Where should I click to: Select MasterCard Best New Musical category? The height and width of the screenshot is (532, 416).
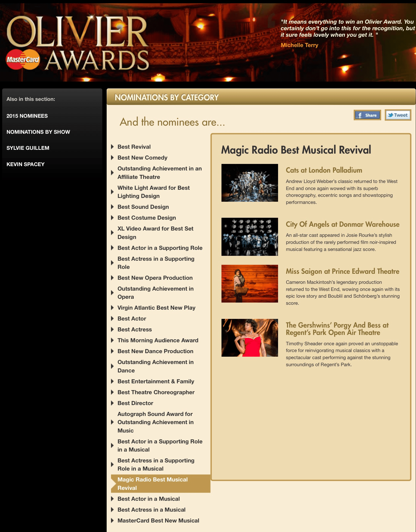[158, 520]
